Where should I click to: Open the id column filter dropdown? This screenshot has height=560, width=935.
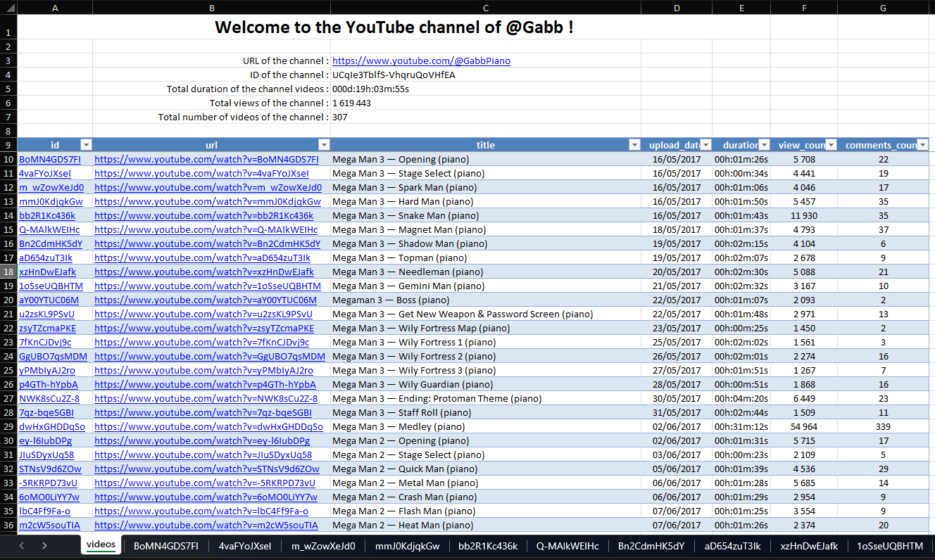coord(86,145)
